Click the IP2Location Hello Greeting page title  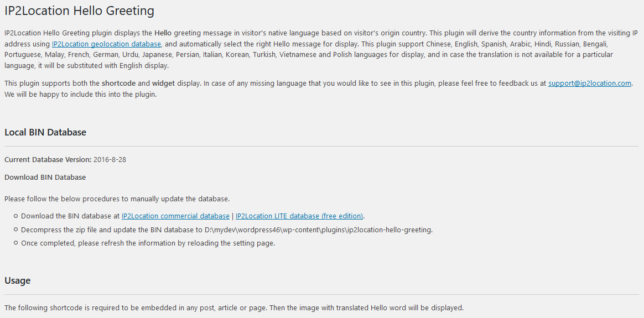[x=79, y=11]
